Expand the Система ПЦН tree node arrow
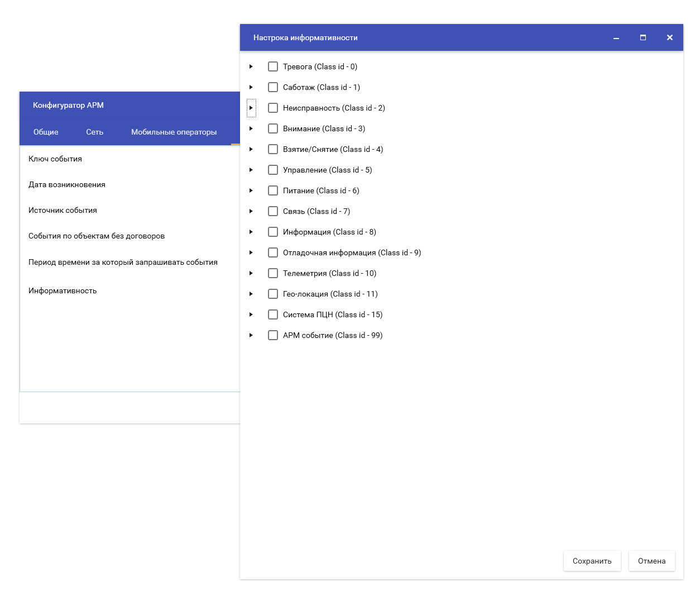700x596 pixels. coord(251,314)
